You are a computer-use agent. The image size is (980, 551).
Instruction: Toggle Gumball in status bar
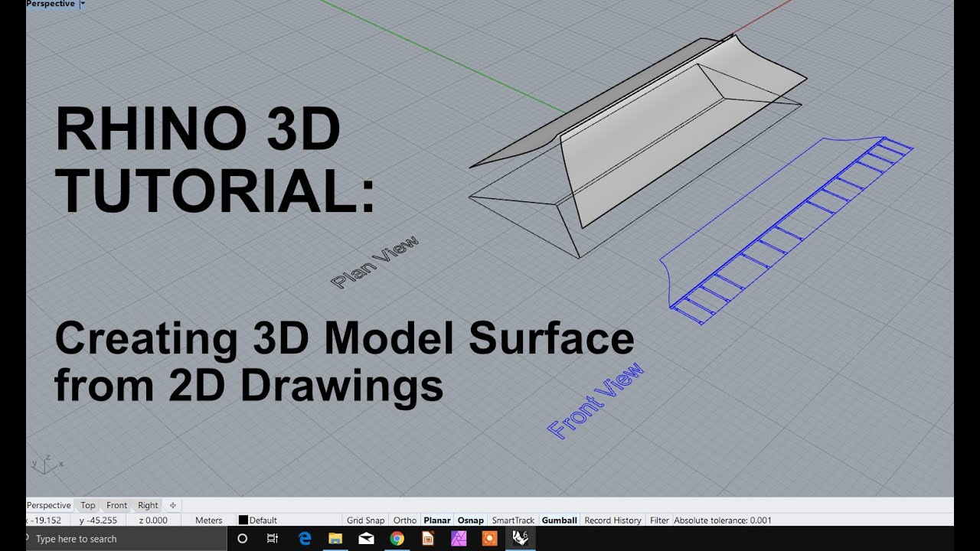click(x=560, y=520)
